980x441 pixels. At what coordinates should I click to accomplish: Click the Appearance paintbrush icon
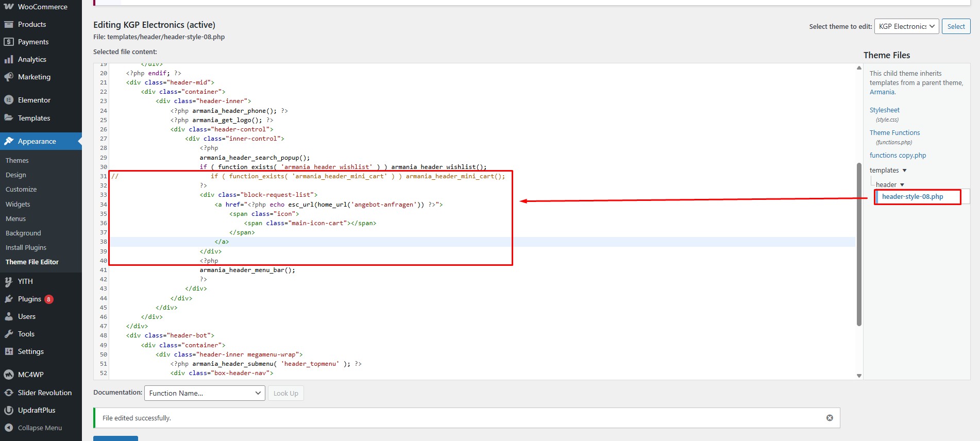pyautogui.click(x=9, y=141)
